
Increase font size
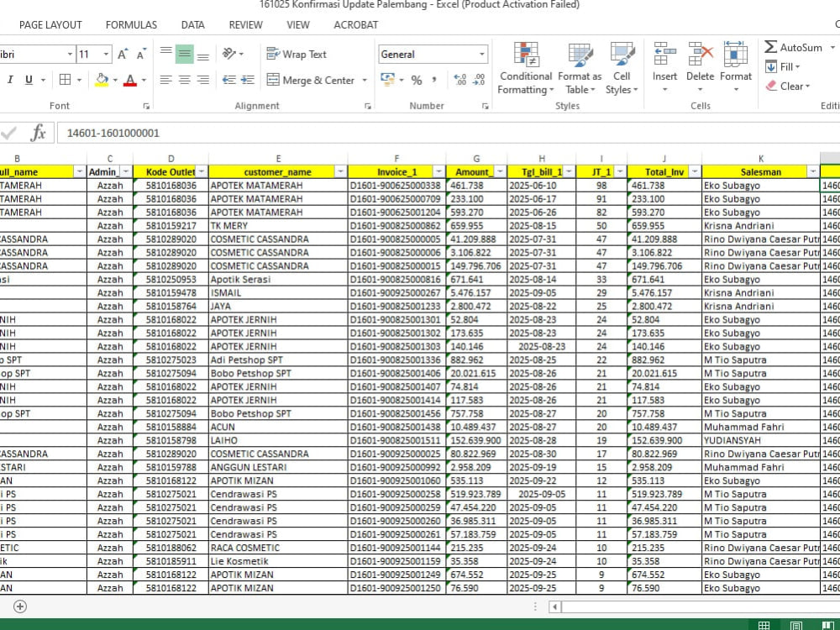pos(123,54)
